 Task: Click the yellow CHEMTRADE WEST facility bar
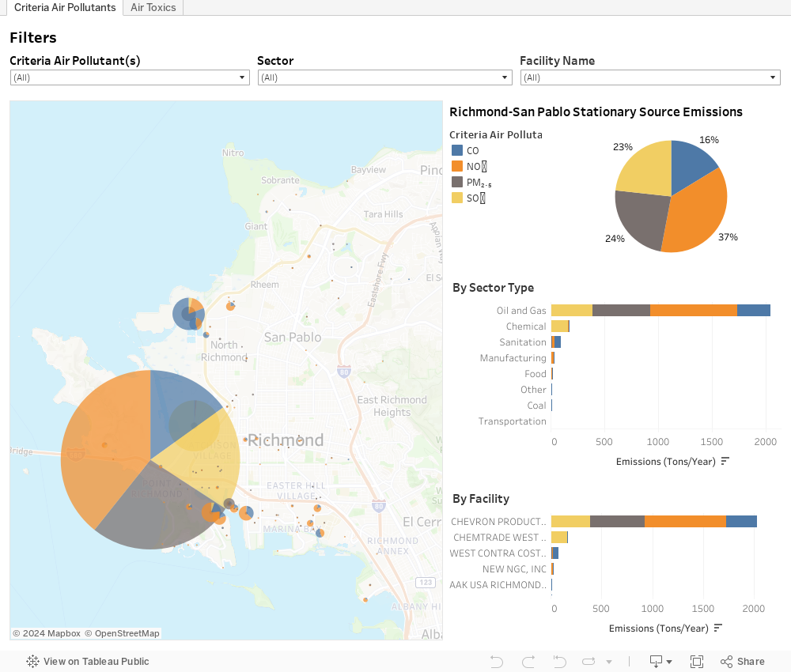point(559,538)
